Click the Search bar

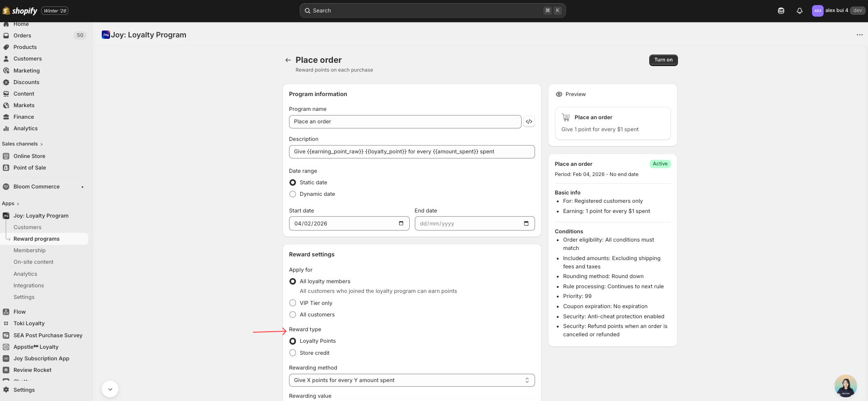432,11
